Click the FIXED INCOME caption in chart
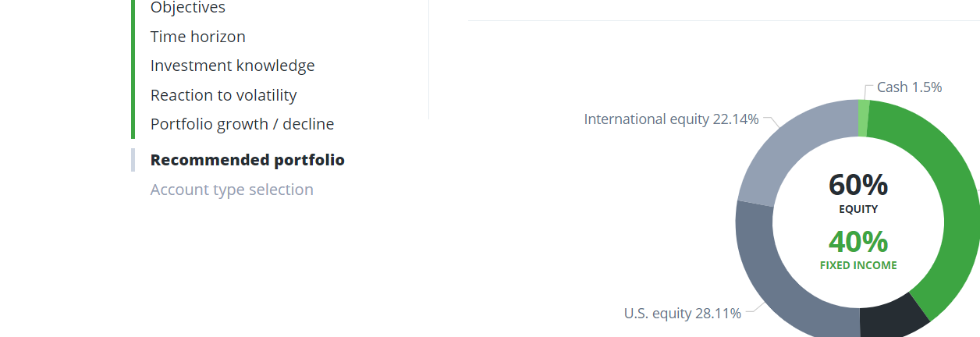 858,265
